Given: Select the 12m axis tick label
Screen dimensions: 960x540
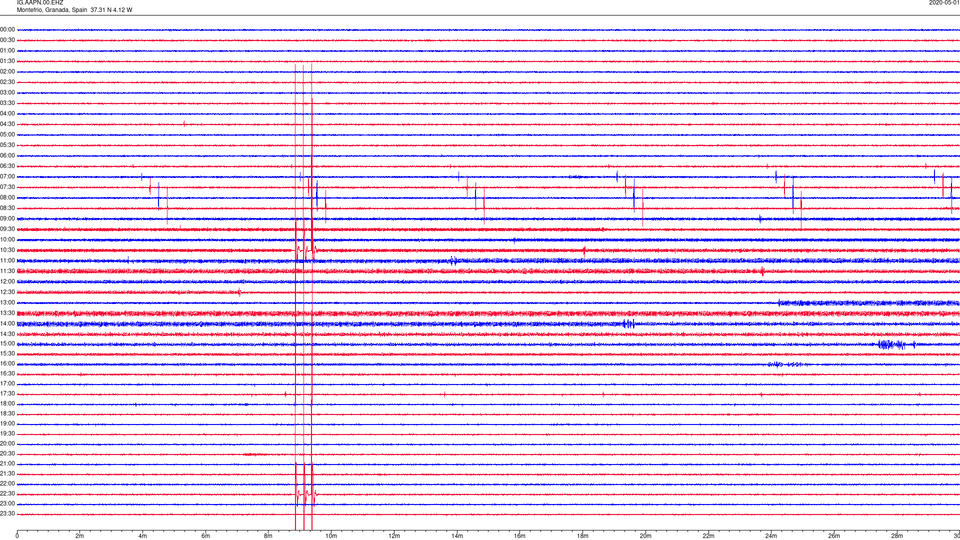Looking at the screenshot, I should pyautogui.click(x=394, y=536).
